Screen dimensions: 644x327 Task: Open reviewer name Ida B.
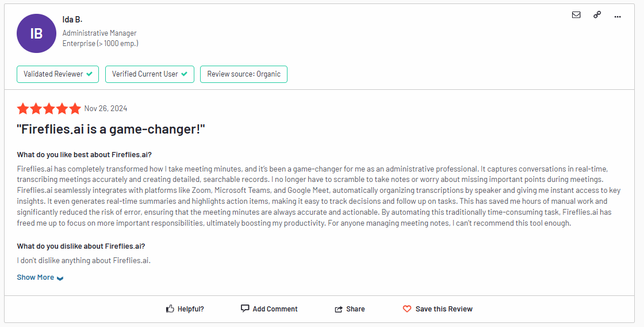point(72,20)
